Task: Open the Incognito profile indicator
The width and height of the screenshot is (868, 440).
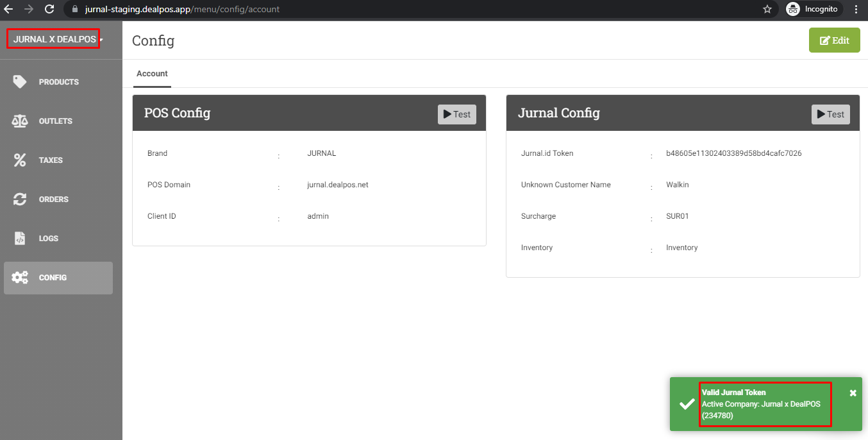Action: pos(814,10)
